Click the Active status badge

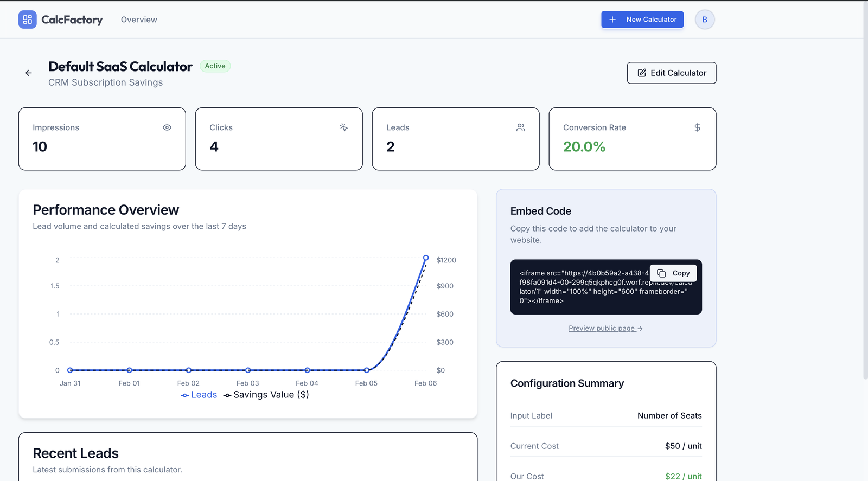215,66
